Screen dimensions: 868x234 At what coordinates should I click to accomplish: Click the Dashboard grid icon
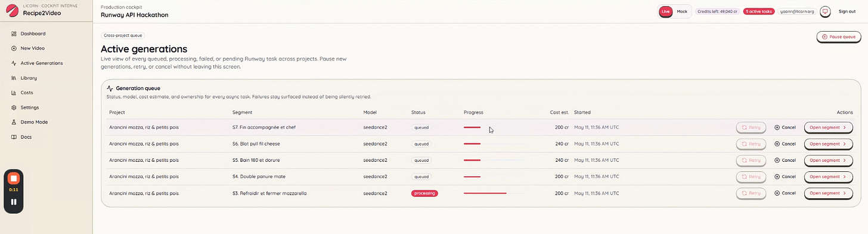(14, 33)
